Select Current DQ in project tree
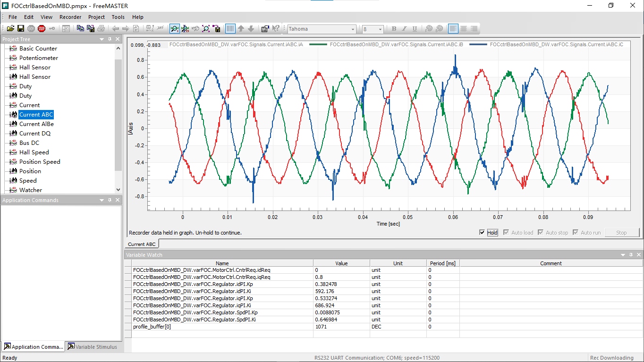Viewport: 644px width, 362px height. pos(35,134)
